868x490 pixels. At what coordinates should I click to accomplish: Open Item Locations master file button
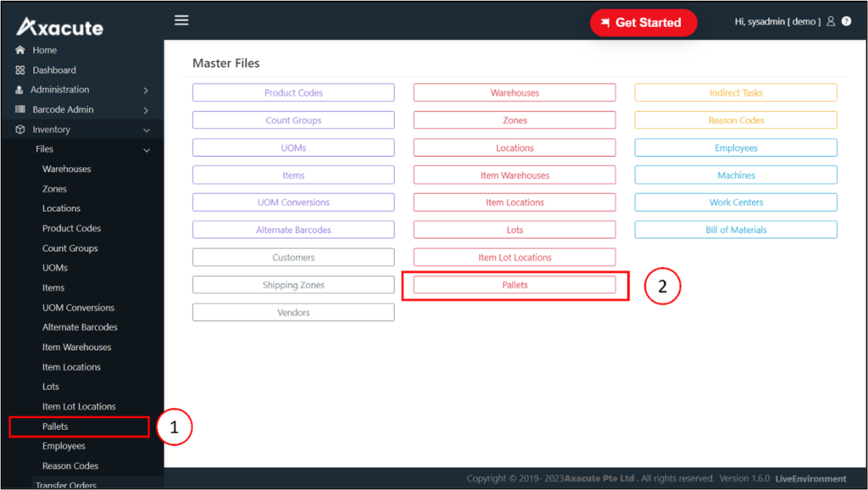point(515,202)
